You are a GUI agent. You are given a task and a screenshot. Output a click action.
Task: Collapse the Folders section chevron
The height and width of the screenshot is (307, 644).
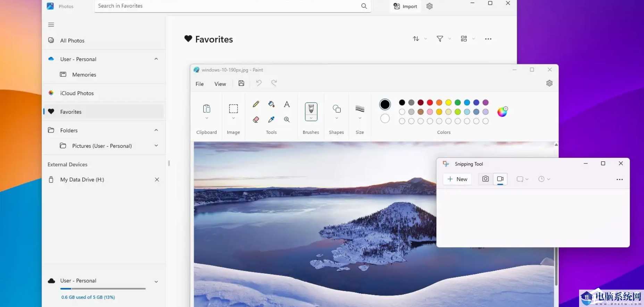coord(156,130)
